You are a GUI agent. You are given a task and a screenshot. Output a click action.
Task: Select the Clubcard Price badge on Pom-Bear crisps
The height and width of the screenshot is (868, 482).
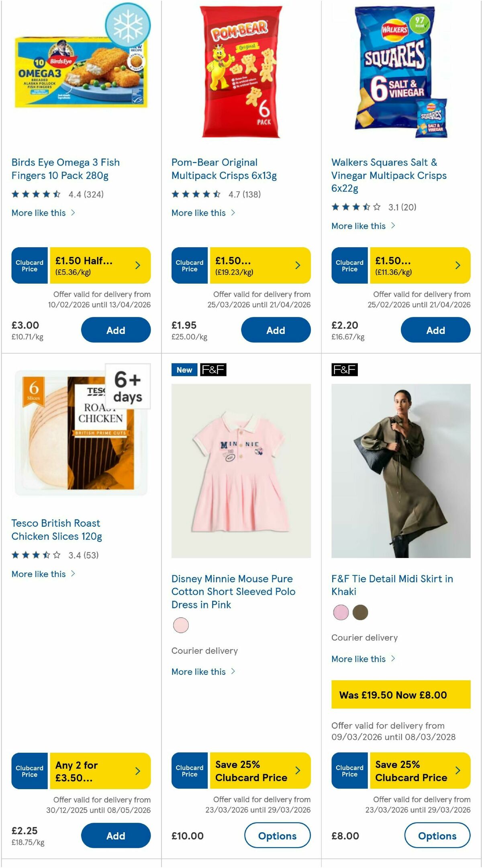click(189, 265)
